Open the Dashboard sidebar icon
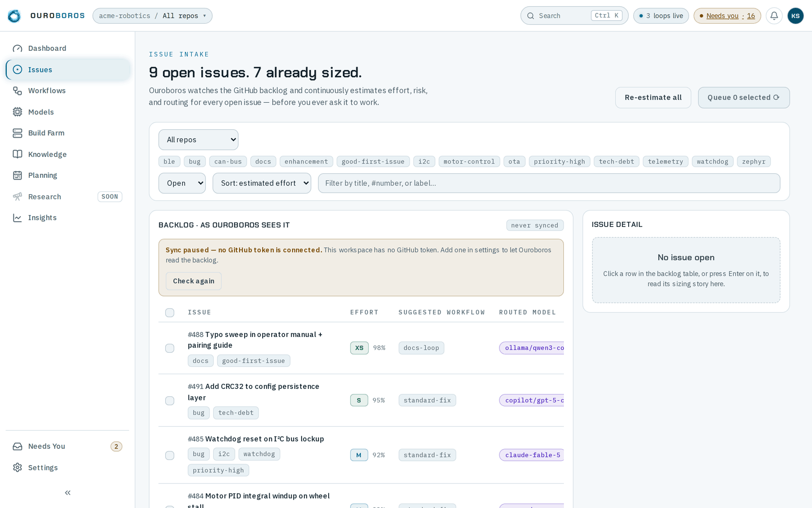 pos(17,49)
